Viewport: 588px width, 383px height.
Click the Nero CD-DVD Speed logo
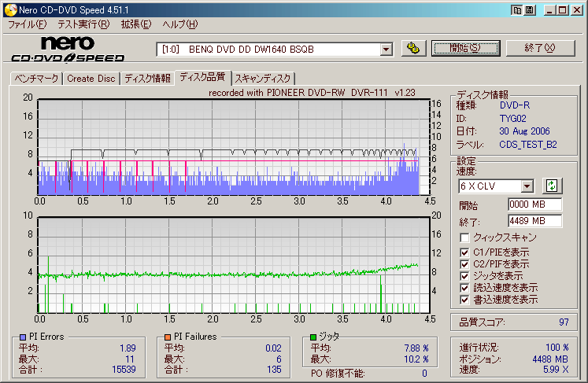click(68, 49)
